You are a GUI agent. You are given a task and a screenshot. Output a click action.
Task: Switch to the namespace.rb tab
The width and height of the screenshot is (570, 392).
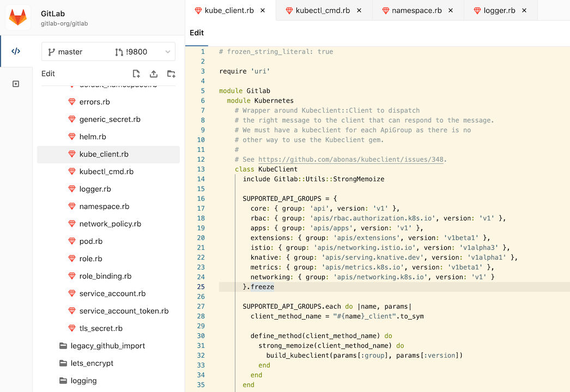click(x=416, y=10)
